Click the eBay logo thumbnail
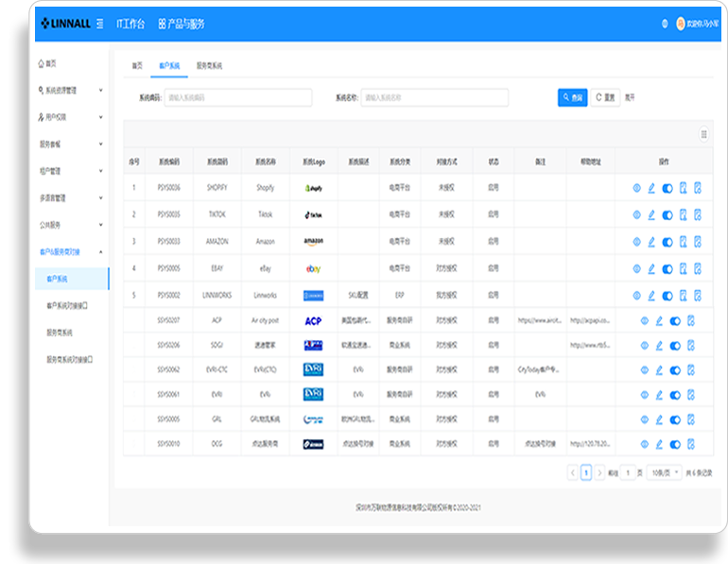Viewport: 728px width, 564px height. [x=313, y=268]
